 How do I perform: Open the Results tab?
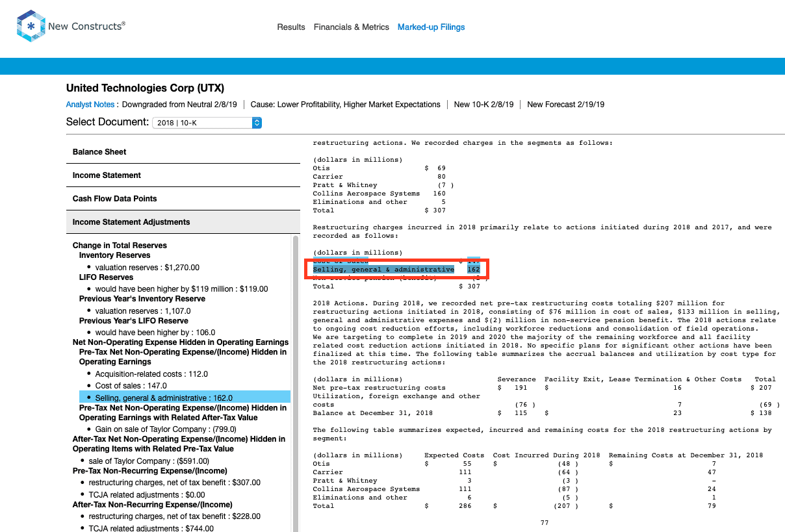pos(291,27)
